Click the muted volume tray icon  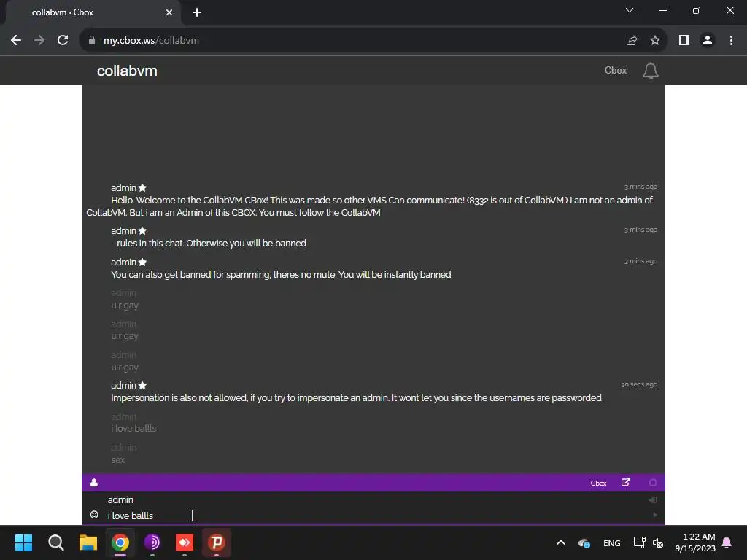click(x=658, y=542)
